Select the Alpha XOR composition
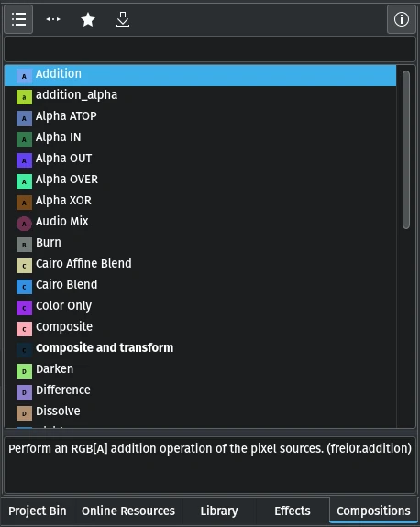 200,201
